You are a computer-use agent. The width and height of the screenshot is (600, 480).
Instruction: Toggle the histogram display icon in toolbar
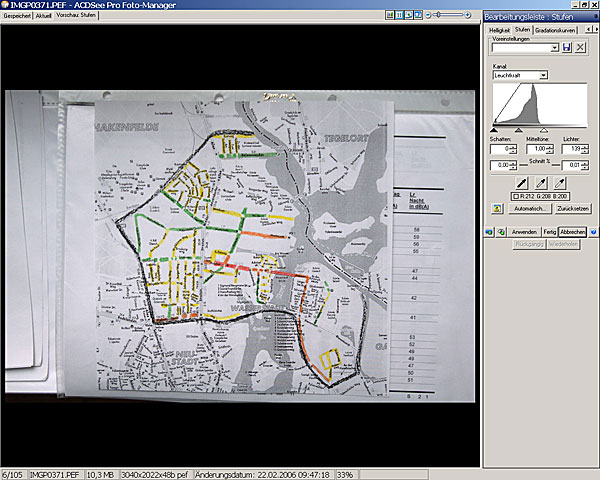(390, 16)
